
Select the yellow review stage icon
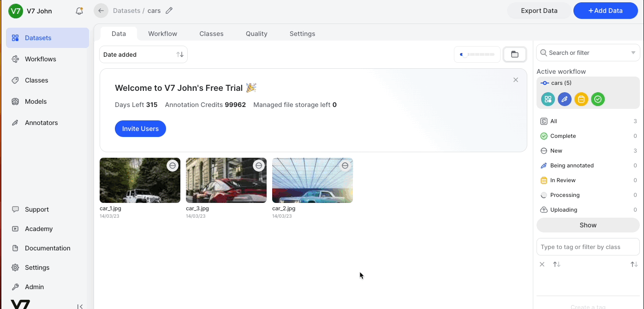tap(581, 99)
